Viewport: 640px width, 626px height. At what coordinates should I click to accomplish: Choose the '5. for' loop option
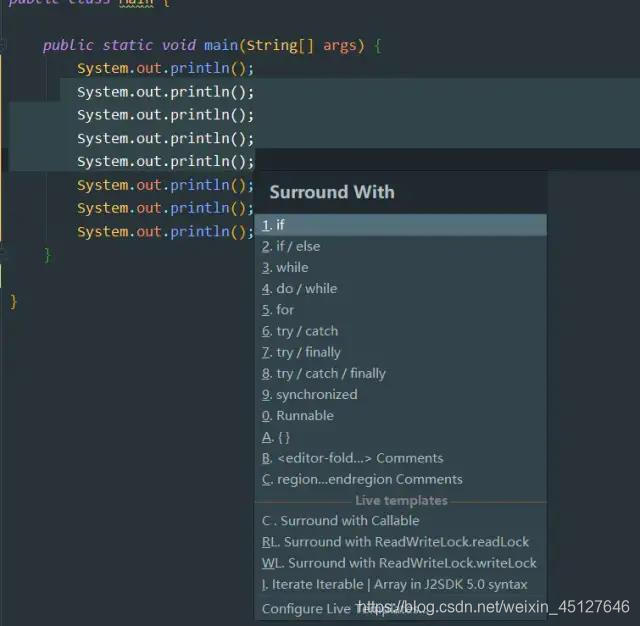[400, 310]
